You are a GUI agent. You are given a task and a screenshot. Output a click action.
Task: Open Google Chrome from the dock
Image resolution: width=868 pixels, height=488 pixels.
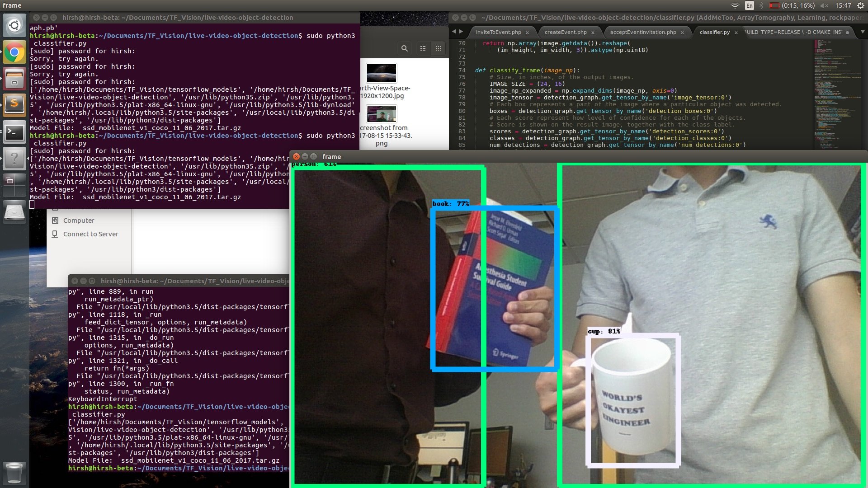(14, 52)
